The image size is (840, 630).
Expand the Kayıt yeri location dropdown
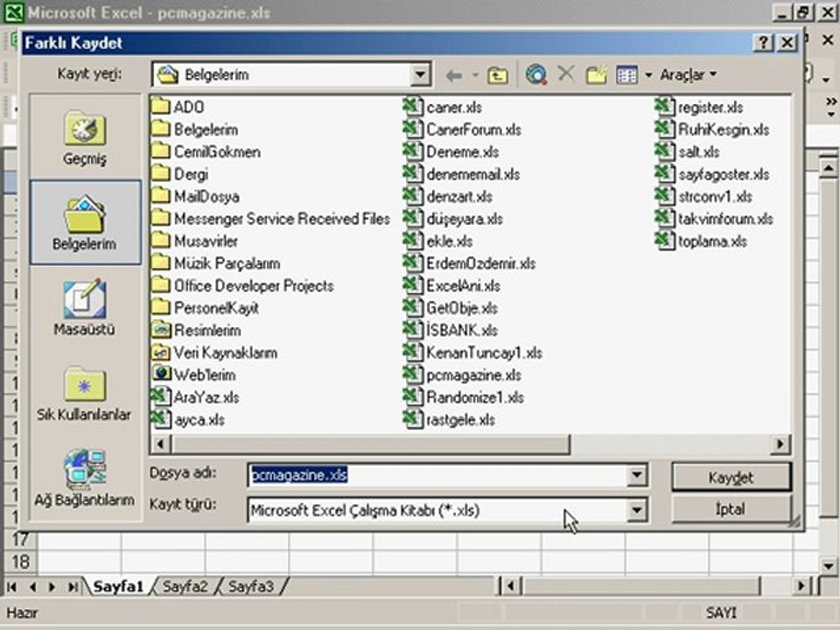click(421, 74)
